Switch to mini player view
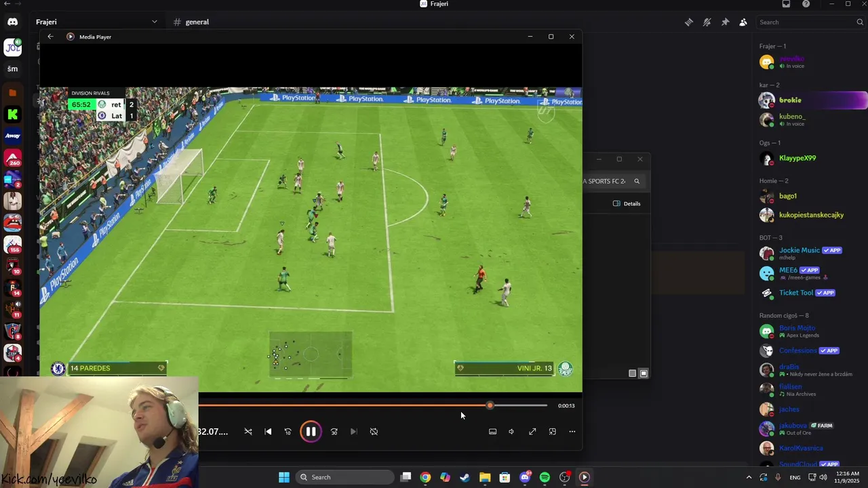The image size is (868, 488). point(552,431)
